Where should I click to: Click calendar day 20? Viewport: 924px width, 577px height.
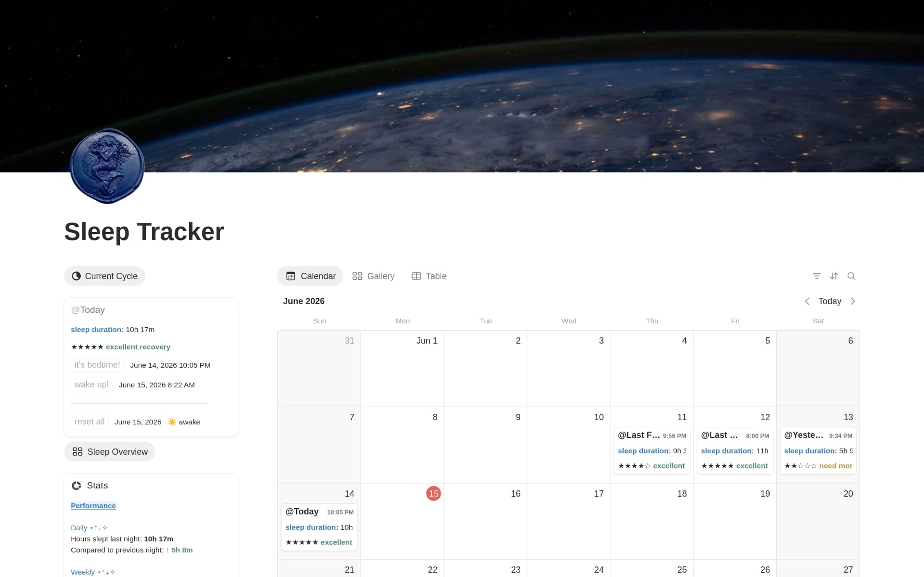[818, 521]
